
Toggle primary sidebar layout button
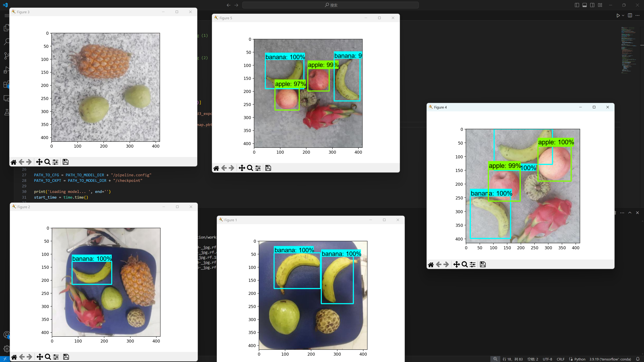point(577,5)
